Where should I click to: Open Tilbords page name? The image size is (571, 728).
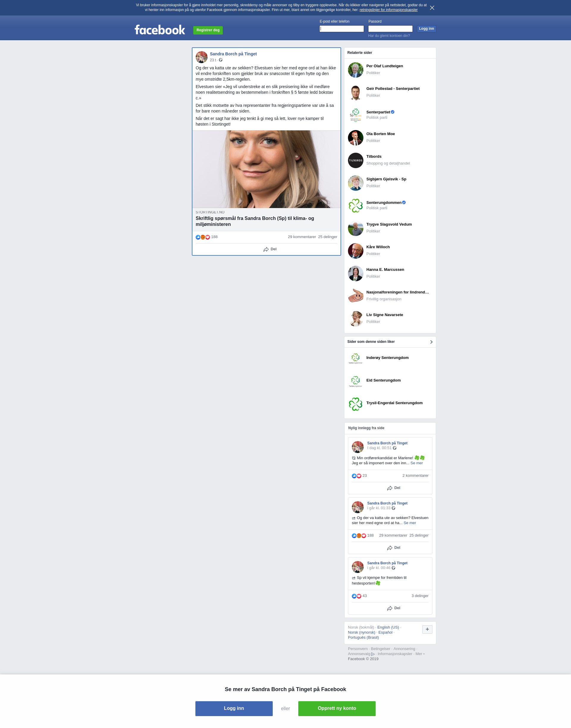click(x=374, y=157)
